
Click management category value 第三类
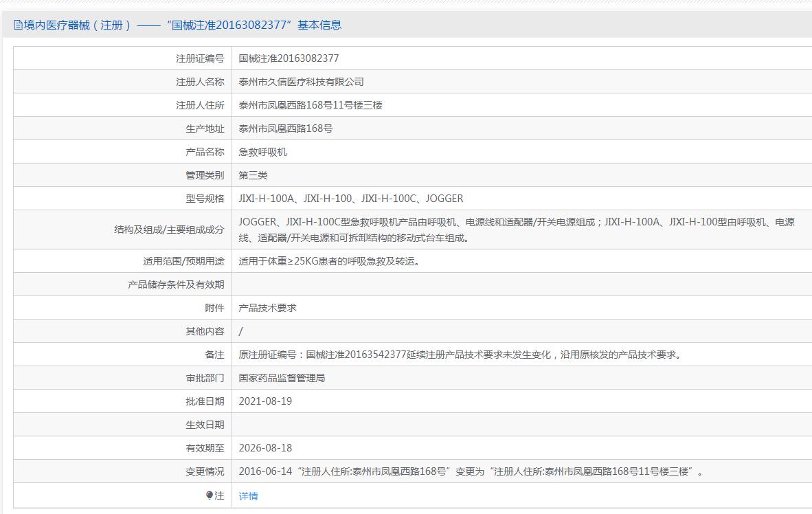pos(253,175)
